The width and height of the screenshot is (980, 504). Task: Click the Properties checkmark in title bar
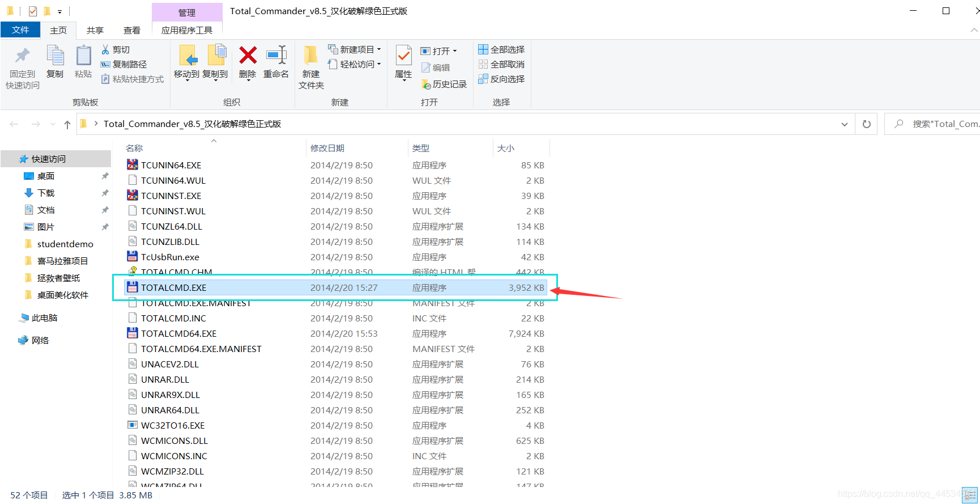pos(33,11)
